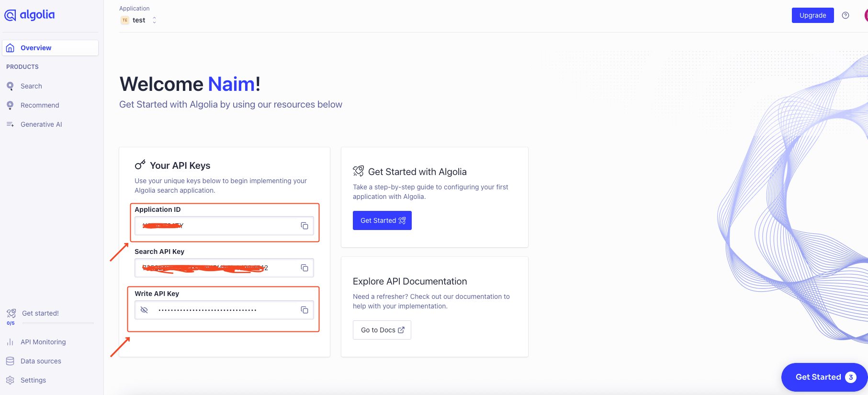Open the Overview page

tap(50, 48)
